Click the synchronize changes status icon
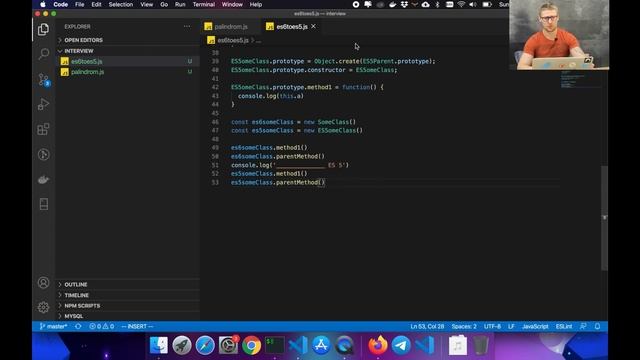This screenshot has height=360, width=640. pos(78,327)
